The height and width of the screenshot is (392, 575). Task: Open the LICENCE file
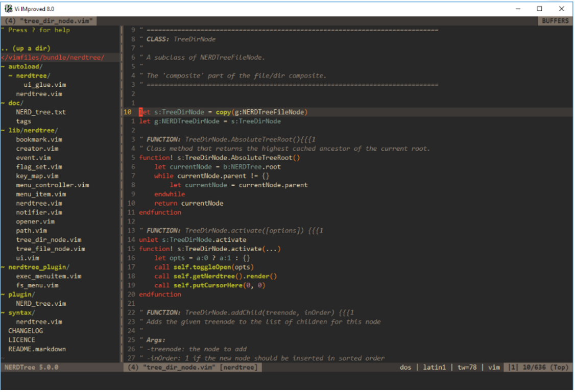point(21,340)
